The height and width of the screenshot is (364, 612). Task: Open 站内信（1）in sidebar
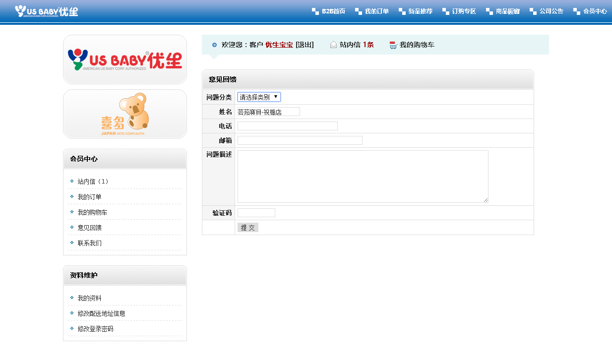click(x=93, y=182)
